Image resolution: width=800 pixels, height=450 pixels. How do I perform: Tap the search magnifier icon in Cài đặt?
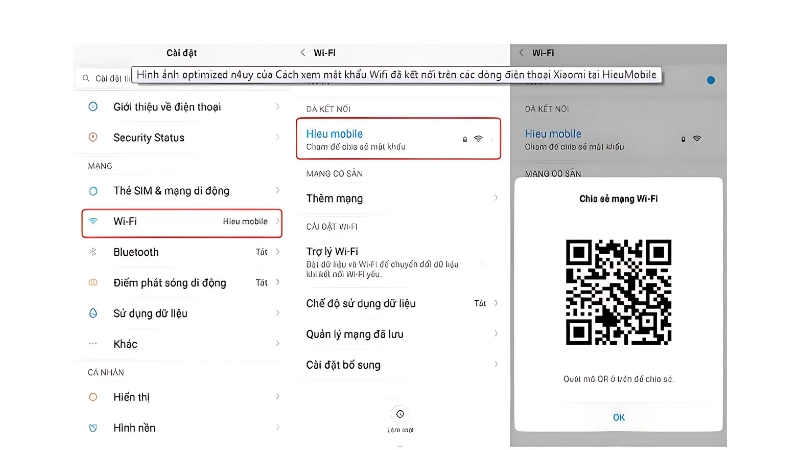(86, 78)
